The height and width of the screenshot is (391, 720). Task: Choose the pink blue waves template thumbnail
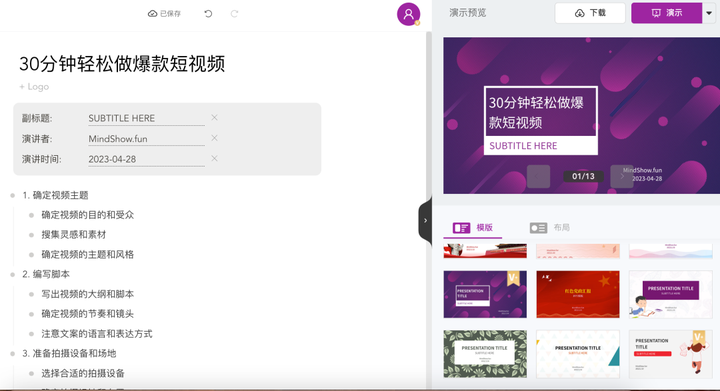tap(670, 251)
